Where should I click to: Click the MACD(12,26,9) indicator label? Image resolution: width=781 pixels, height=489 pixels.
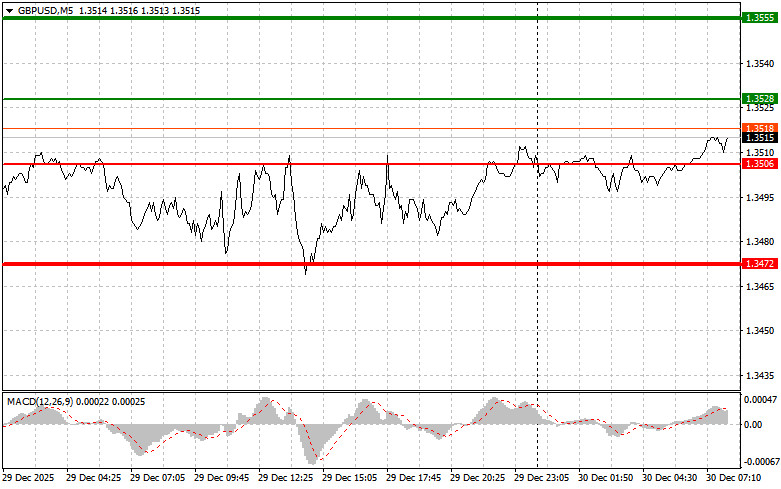click(x=40, y=401)
